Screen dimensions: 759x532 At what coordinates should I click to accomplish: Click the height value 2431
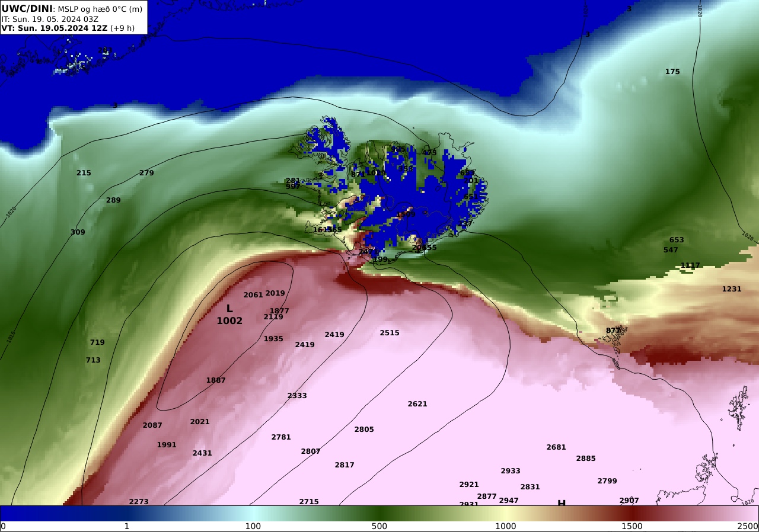point(202,453)
